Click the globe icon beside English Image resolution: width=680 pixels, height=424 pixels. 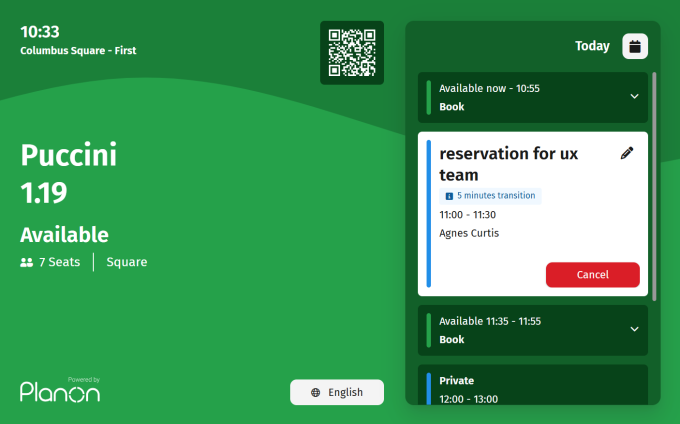pos(316,393)
